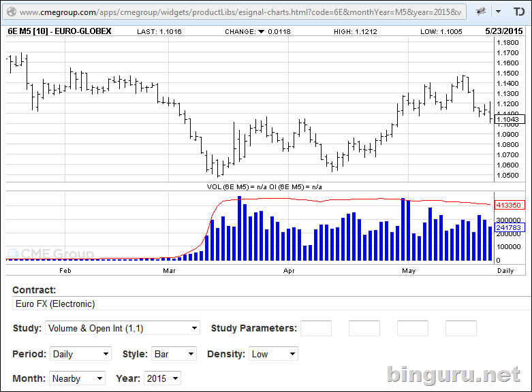This screenshot has width=532, height=392.
Task: Open the Period dropdown set to Daily
Action: click(80, 354)
